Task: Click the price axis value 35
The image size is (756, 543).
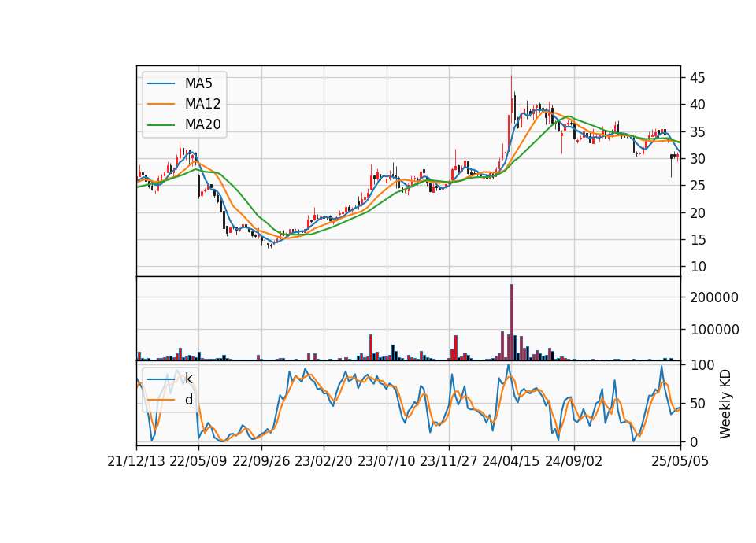Action: pos(697,132)
